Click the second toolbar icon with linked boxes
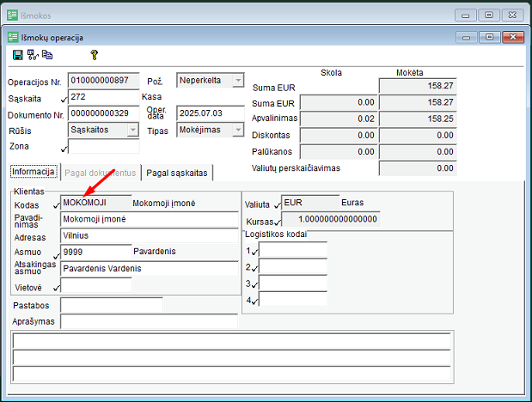This screenshot has width=532, height=402. click(x=33, y=55)
